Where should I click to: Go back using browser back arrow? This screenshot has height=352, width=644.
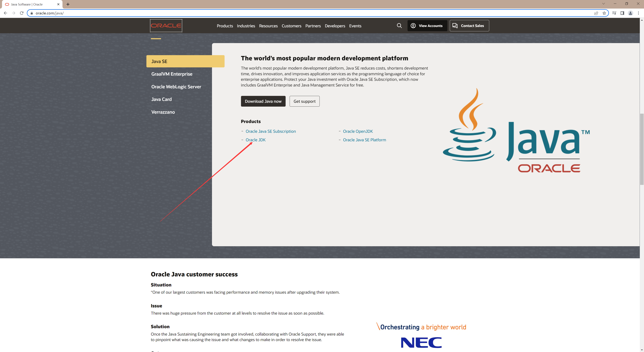(6, 13)
